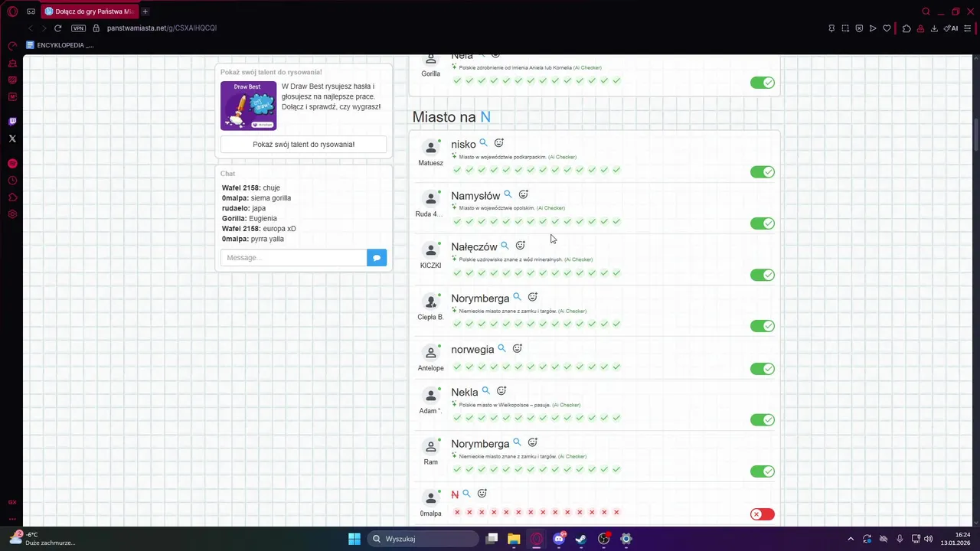Click search magnifier next to Nałęczów
This screenshot has height=551, width=980.
(505, 246)
